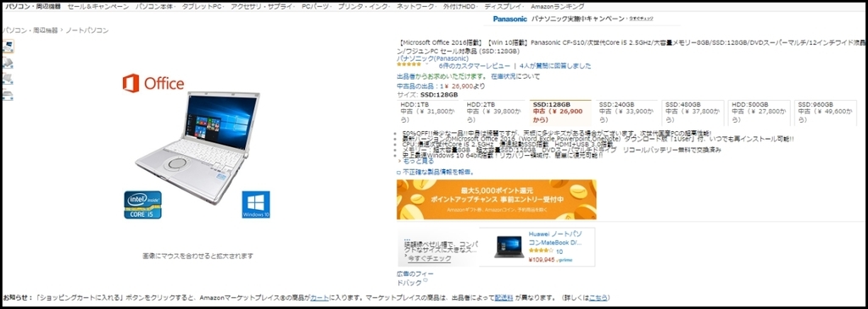Image resolution: width=868 pixels, height=309 pixels.
Task: Click the カート link in the notice
Action: click(x=320, y=297)
